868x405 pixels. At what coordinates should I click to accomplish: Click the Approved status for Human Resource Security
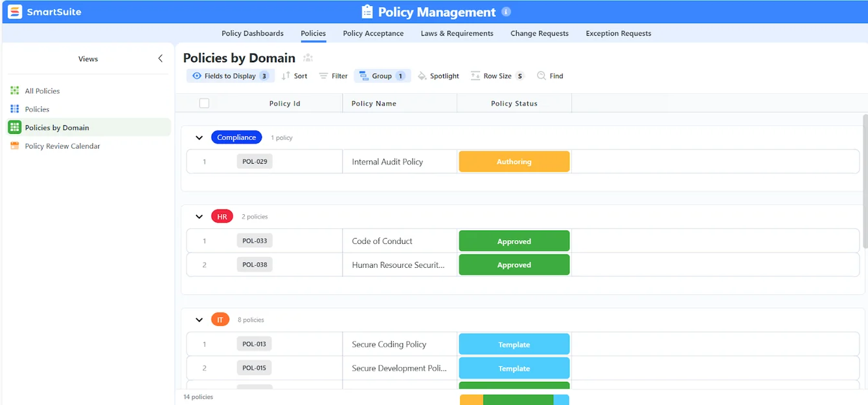[x=514, y=265]
